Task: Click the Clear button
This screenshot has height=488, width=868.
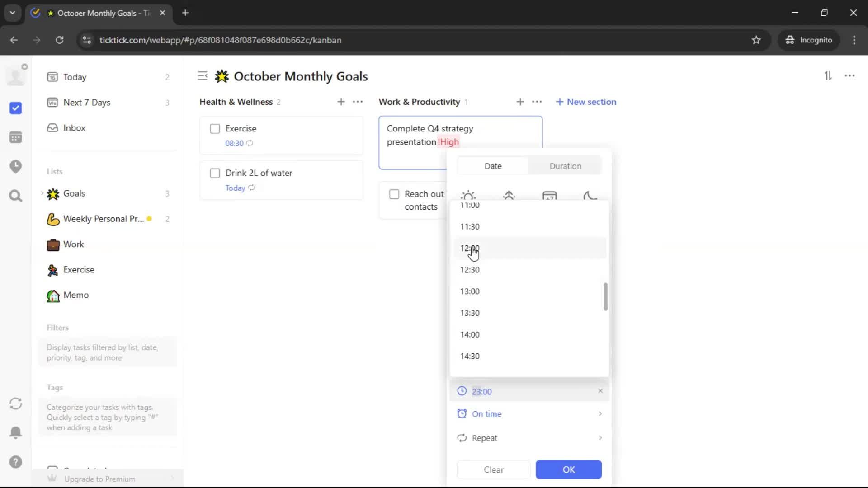Action: (493, 470)
